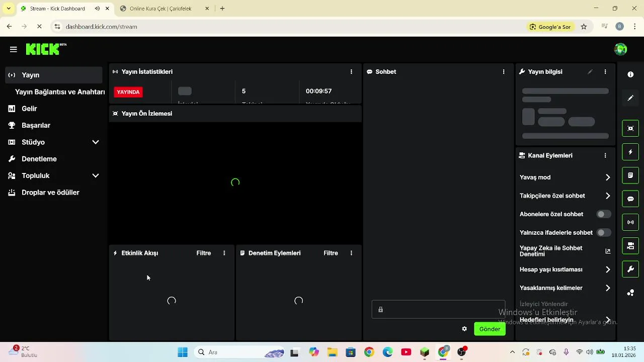Toggle stream info wrench icon in right sidebar
The image size is (644, 362).
pos(630,269)
